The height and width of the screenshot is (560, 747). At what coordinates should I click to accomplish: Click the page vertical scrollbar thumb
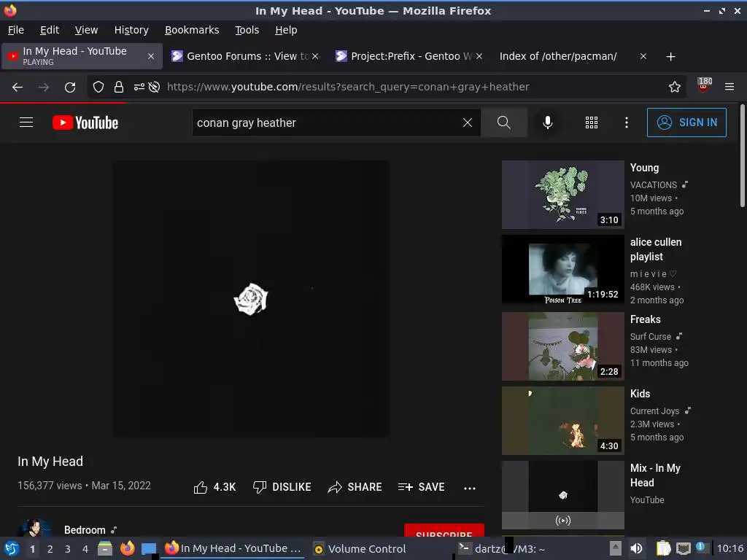pyautogui.click(x=742, y=156)
